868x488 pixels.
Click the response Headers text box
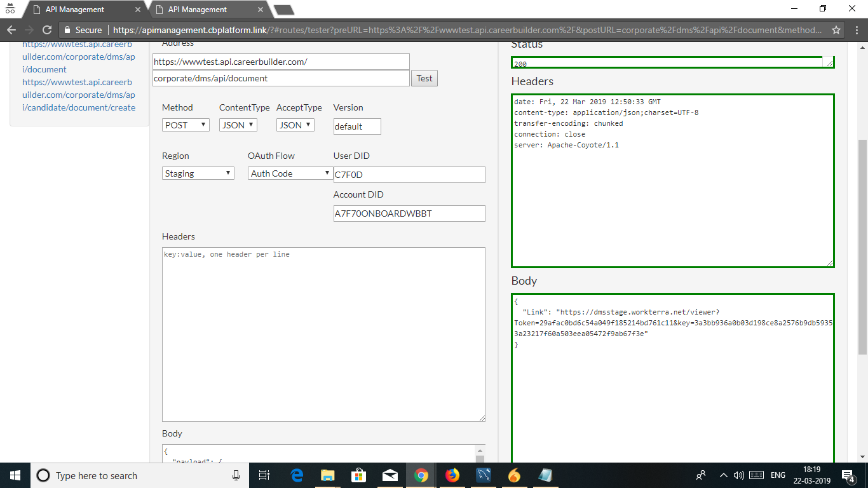pos(673,180)
